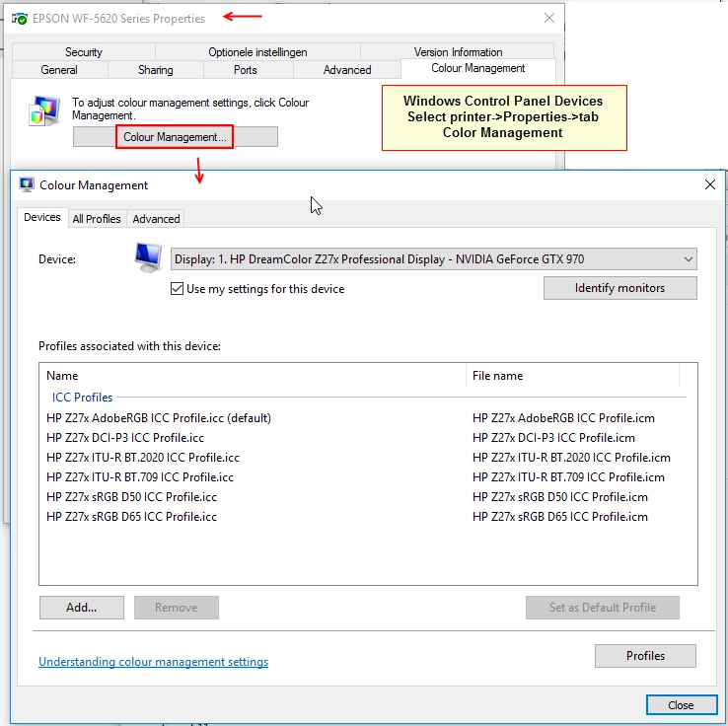Click the Colour Management... button
This screenshot has height=726, width=728.
point(175,137)
